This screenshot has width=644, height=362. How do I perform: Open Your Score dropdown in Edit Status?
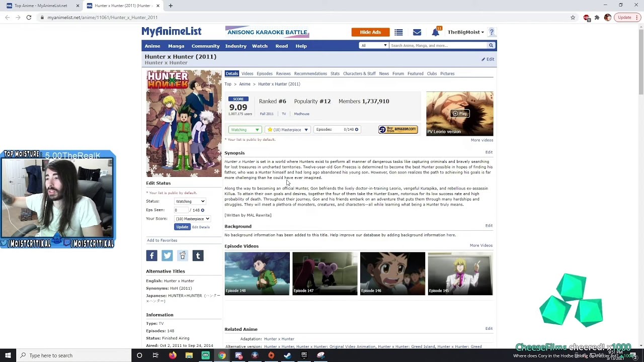[192, 219]
